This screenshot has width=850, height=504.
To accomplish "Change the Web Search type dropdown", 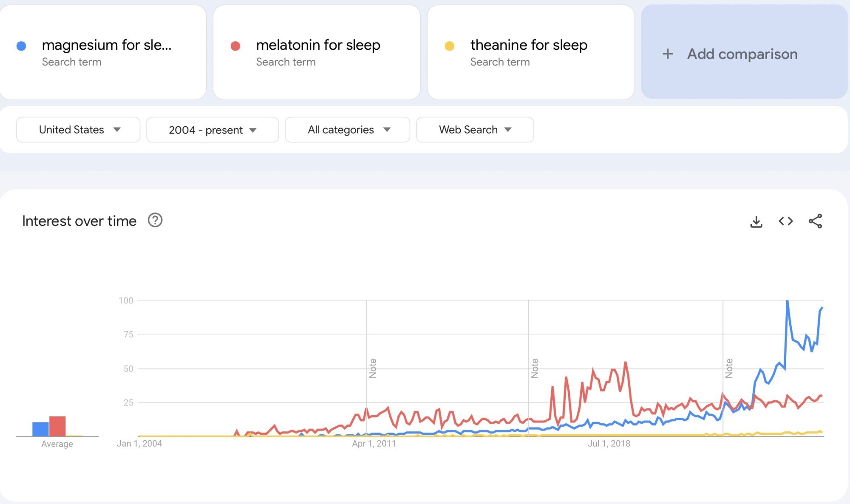I will pos(475,130).
